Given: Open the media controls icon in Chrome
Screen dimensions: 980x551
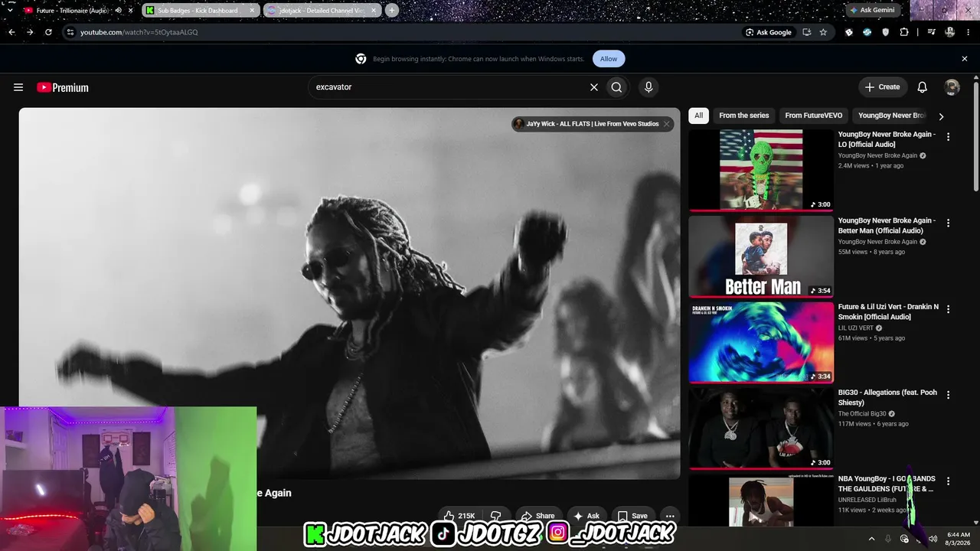Looking at the screenshot, I should tap(932, 32).
